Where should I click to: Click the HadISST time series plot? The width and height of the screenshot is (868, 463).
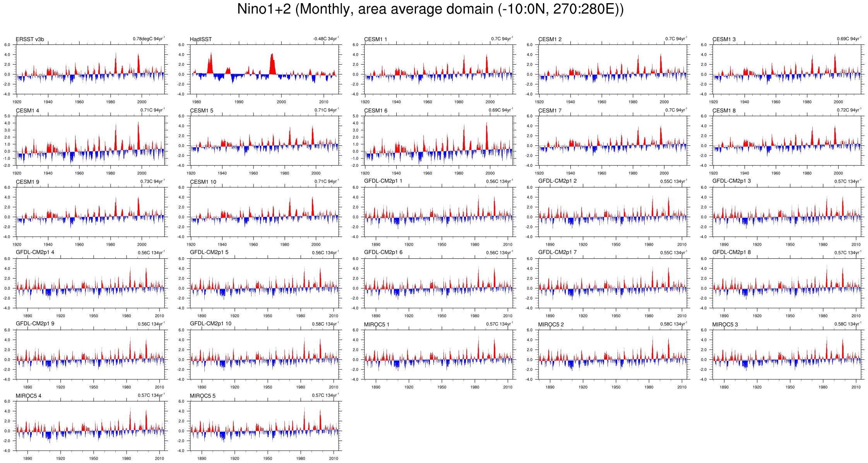[265, 69]
